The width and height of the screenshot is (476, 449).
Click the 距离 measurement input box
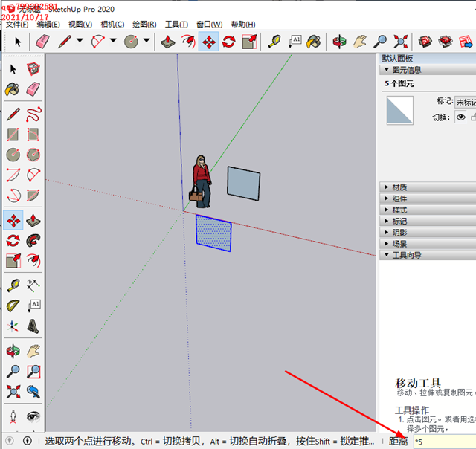click(x=445, y=442)
